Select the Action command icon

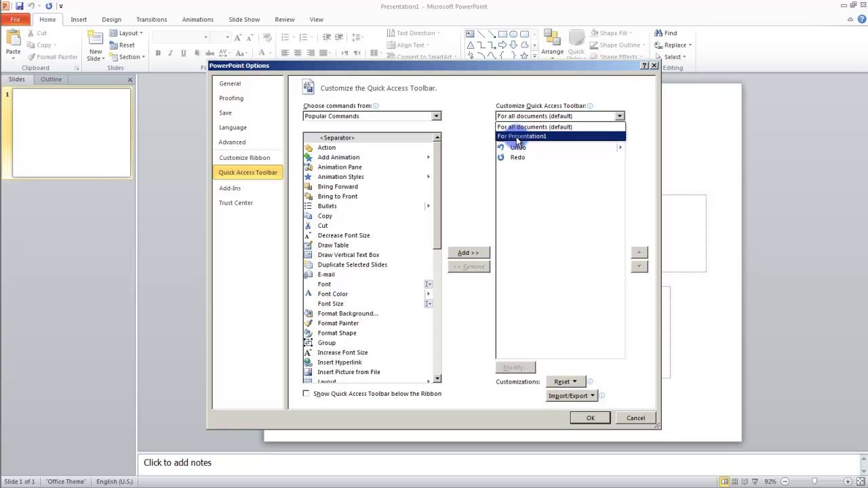click(x=309, y=148)
